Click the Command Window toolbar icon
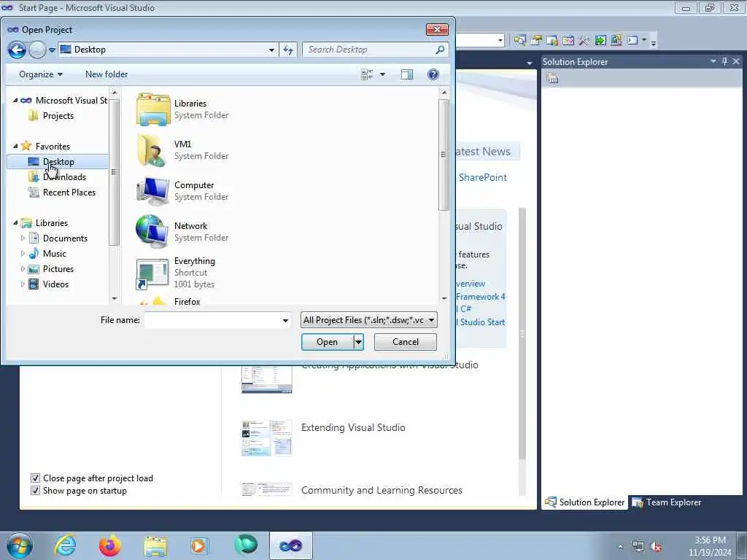747x560 pixels. (632, 41)
